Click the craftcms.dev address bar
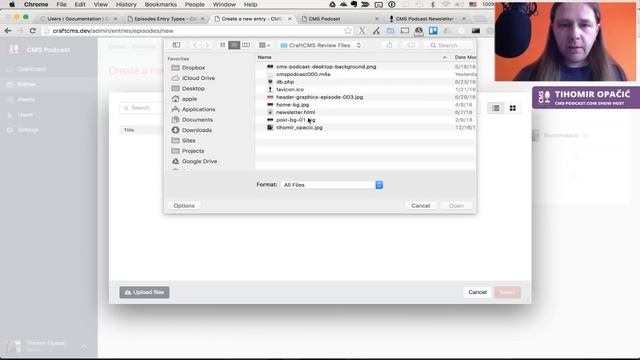640x360 pixels. tap(198, 31)
